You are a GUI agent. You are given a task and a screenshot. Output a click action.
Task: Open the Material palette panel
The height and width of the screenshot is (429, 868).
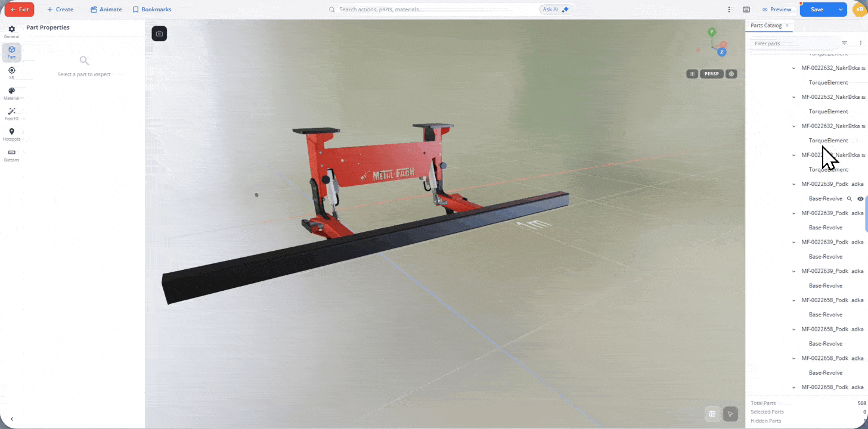11,94
